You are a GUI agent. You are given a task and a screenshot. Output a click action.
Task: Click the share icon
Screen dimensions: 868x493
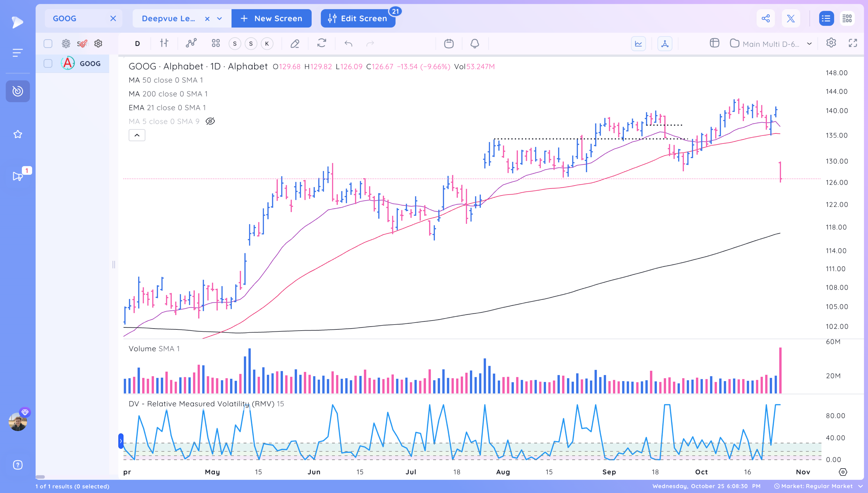coord(765,18)
